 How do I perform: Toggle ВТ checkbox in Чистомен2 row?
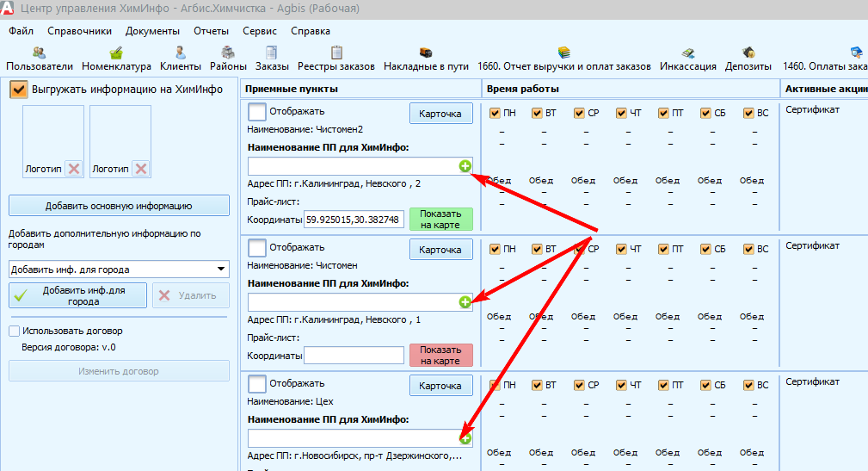point(537,113)
